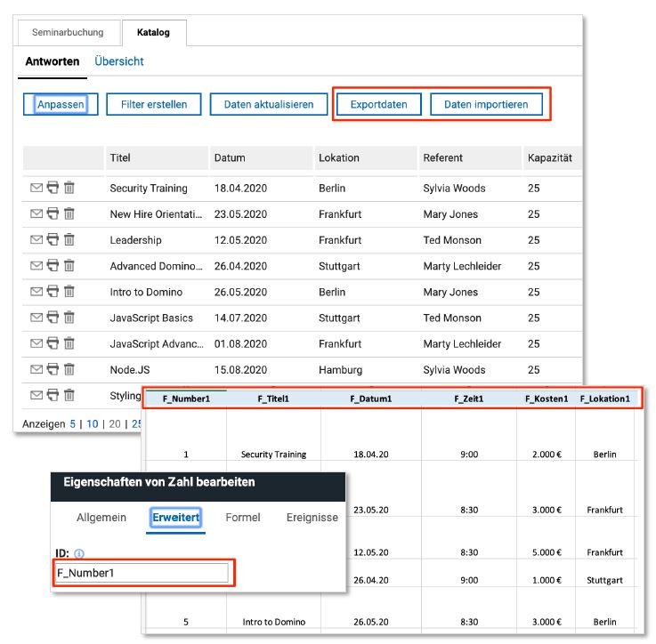Click mail icon for New Hire Orientation
The image size is (656, 644).
point(36,213)
